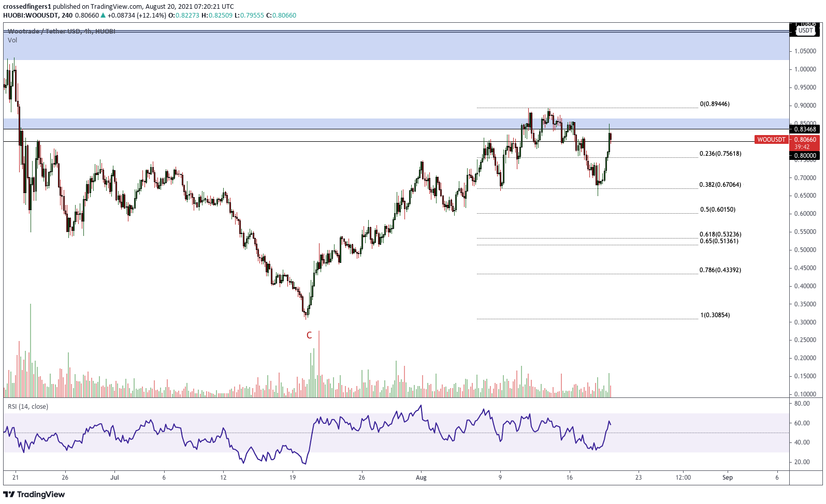Viewport: 826px width, 504px height.
Task: Click the 12:00 label on time axis
Action: [x=684, y=478]
